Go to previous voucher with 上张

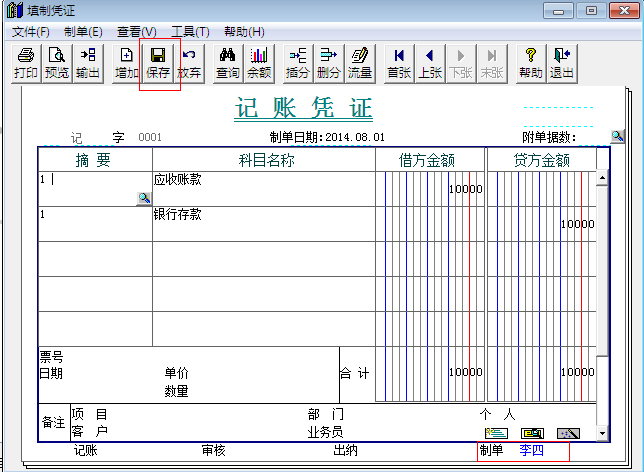(430, 63)
